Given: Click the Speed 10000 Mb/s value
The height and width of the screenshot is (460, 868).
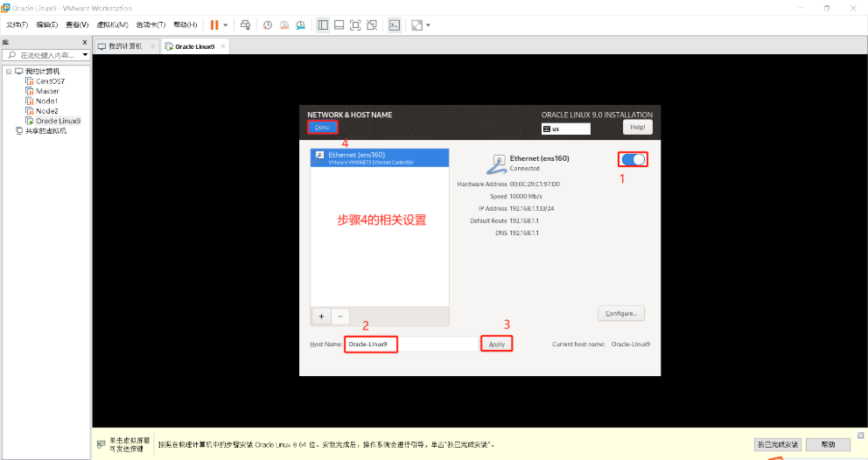Looking at the screenshot, I should 525,197.
